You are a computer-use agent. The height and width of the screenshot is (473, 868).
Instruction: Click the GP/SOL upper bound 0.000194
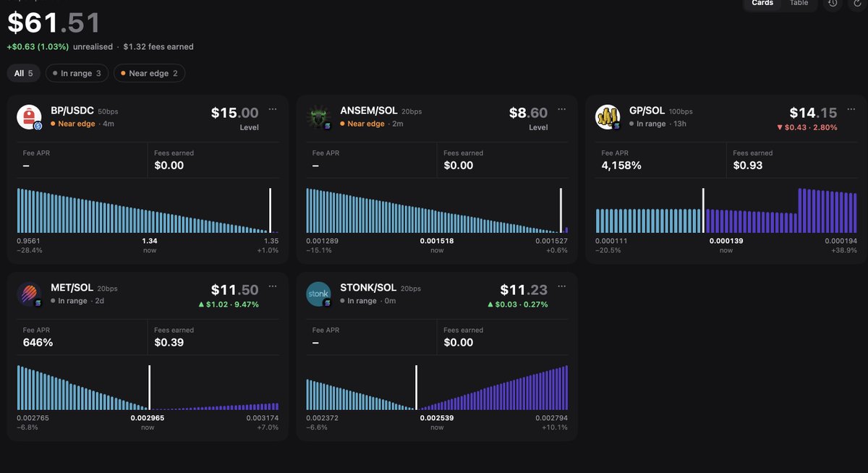point(841,241)
